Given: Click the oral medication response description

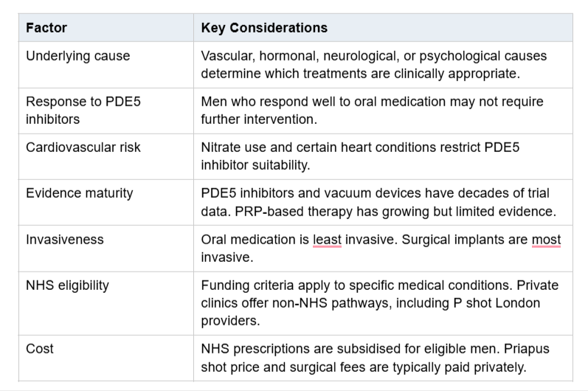Looking at the screenshot, I should (372, 110).
